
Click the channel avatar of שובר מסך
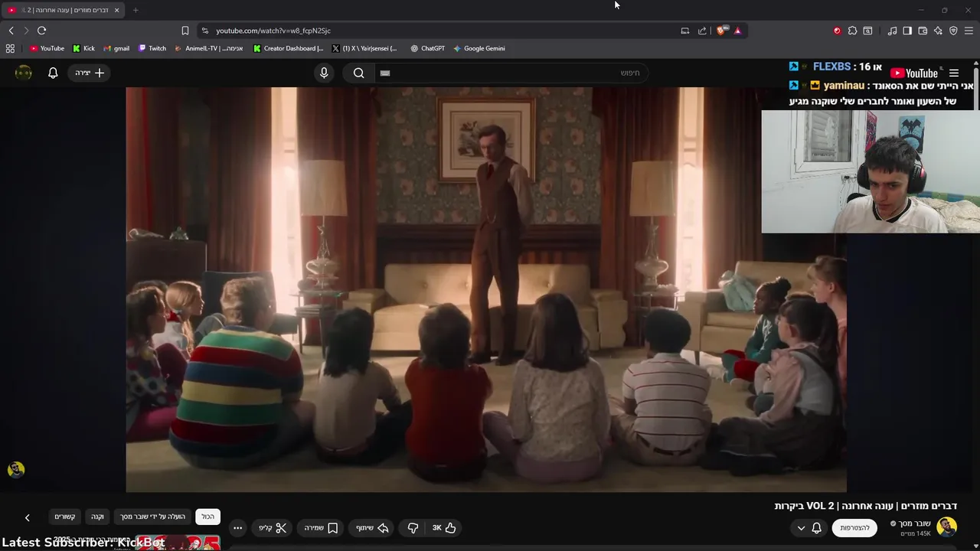click(947, 527)
